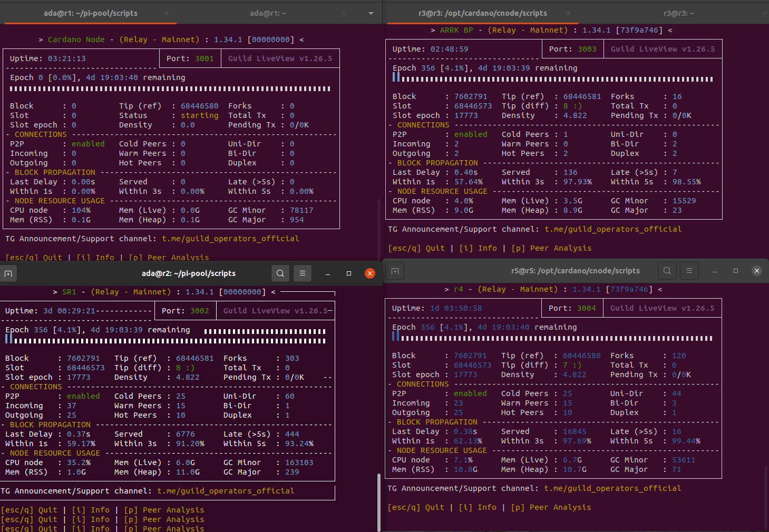This screenshot has width=769, height=532.
Task: Select the r3@r3: /opt/cardano/cnode/scripts tab
Action: tap(482, 13)
